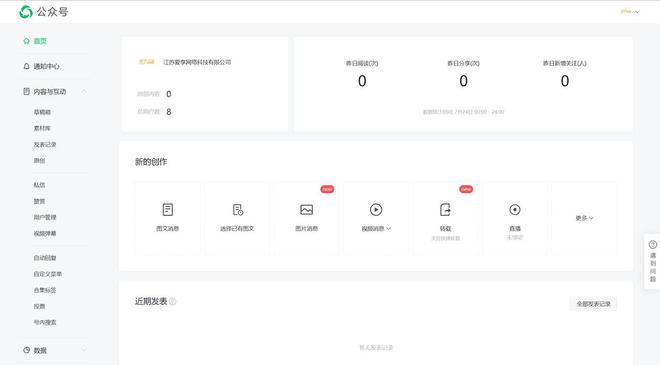Click the 图片消息 image icon
Image resolution: width=660 pixels, height=365 pixels.
[x=306, y=210]
